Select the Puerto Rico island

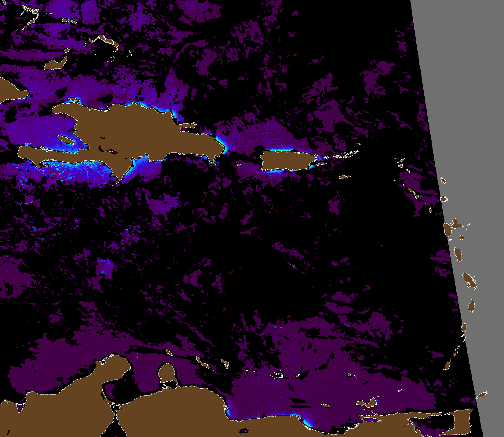point(287,160)
